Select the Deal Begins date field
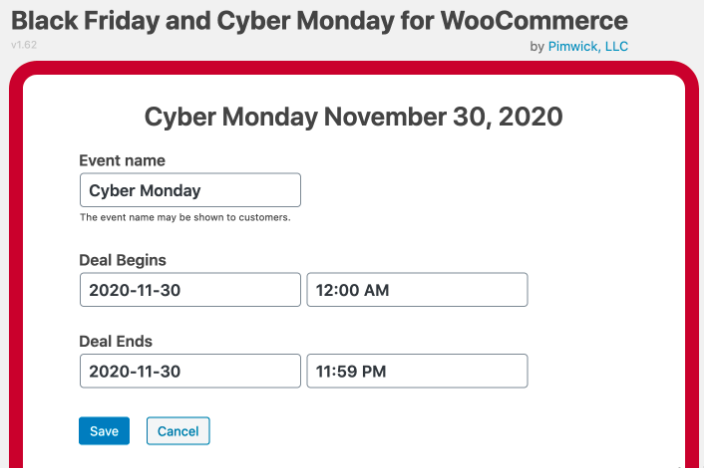704x468 pixels. point(190,290)
